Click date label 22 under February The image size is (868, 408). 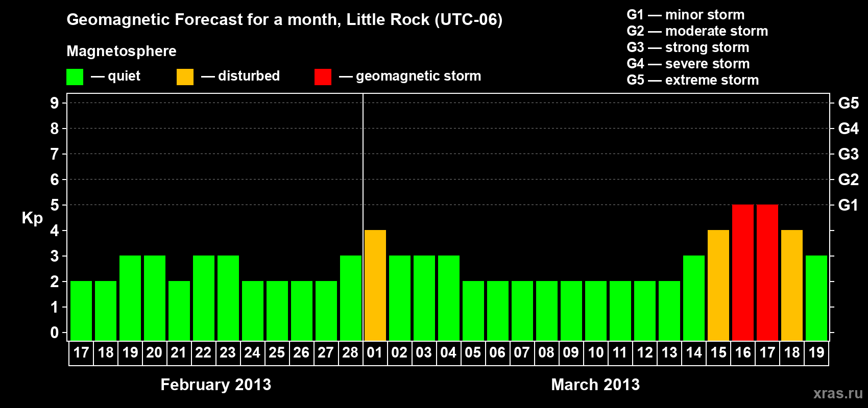(x=203, y=352)
